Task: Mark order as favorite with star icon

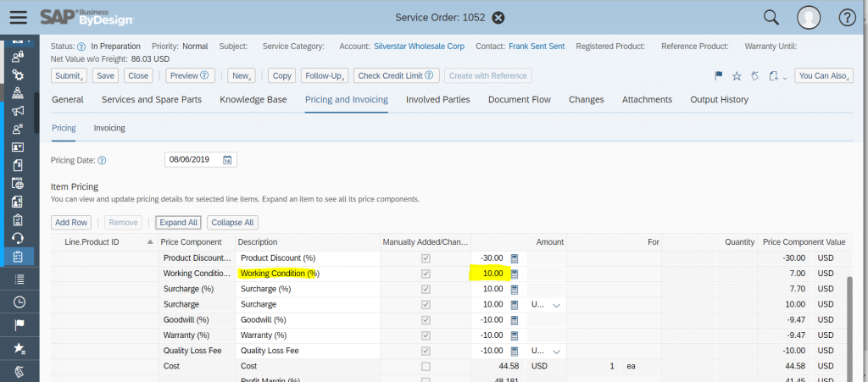Action: [x=737, y=76]
